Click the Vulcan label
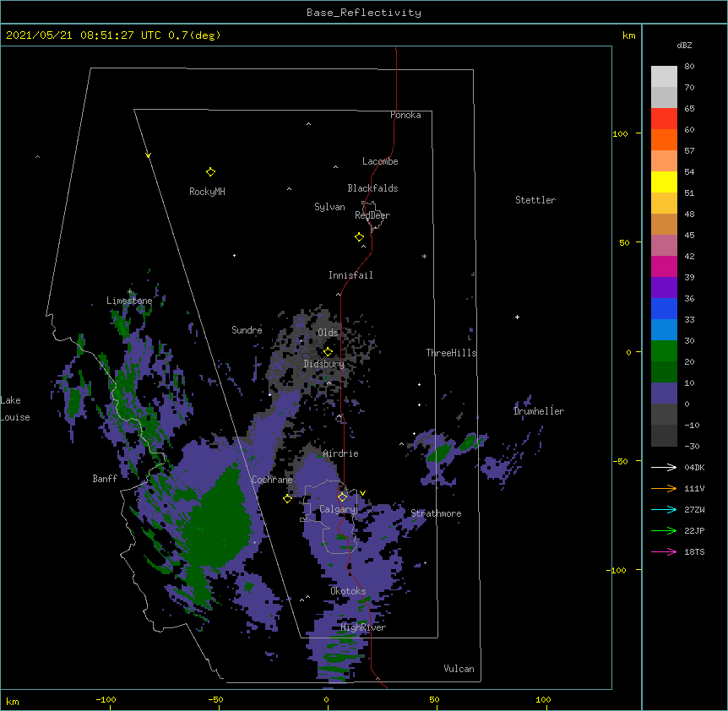This screenshot has width=728, height=711. tap(459, 669)
